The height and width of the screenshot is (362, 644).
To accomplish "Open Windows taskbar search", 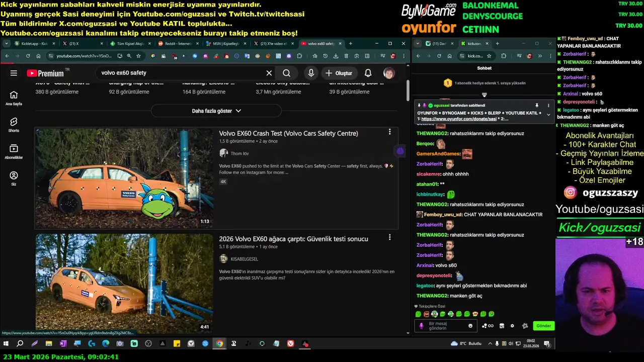I will [20, 344].
